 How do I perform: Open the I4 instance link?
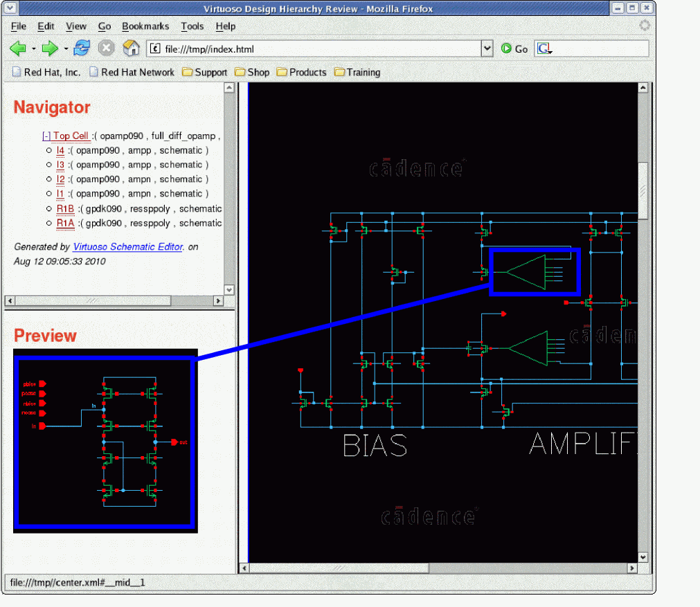click(60, 150)
